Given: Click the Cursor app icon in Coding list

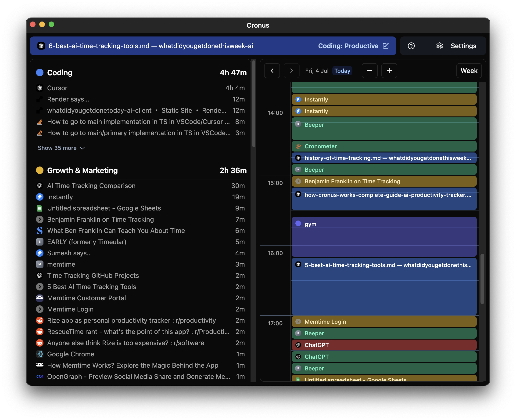Looking at the screenshot, I should pos(40,88).
